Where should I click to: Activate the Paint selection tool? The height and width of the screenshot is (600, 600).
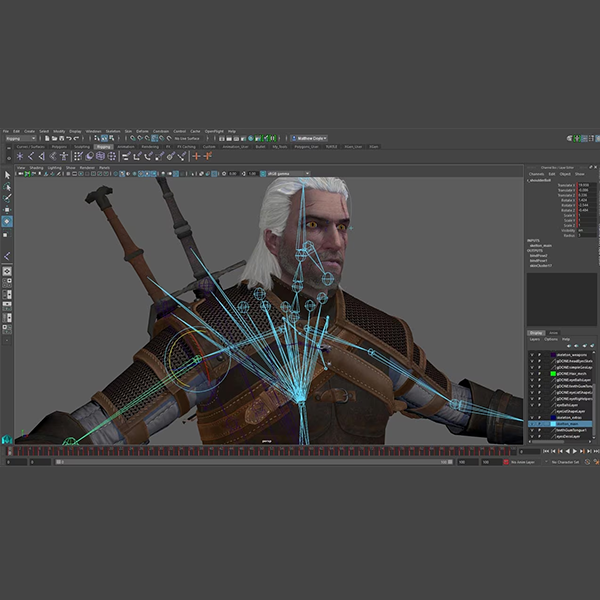7,198
